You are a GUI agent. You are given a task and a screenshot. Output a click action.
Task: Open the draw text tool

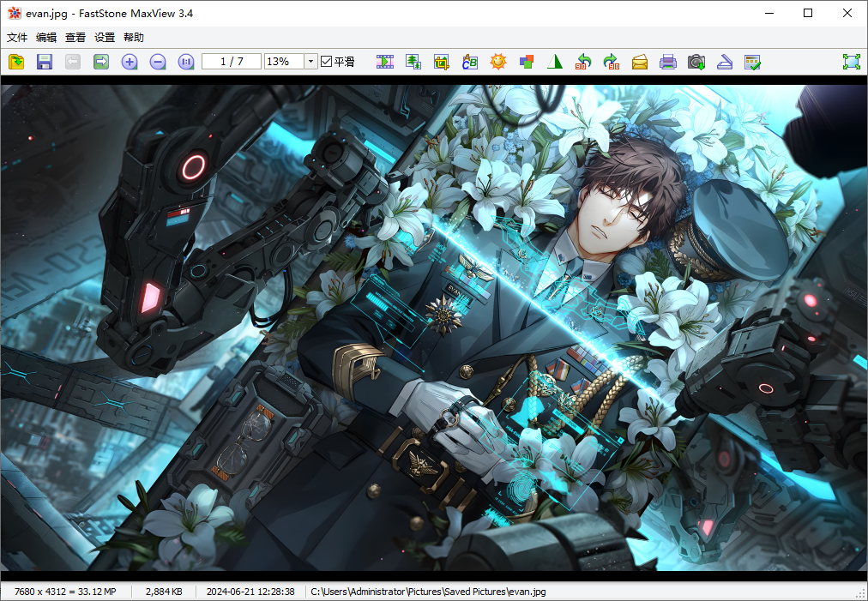click(x=470, y=62)
